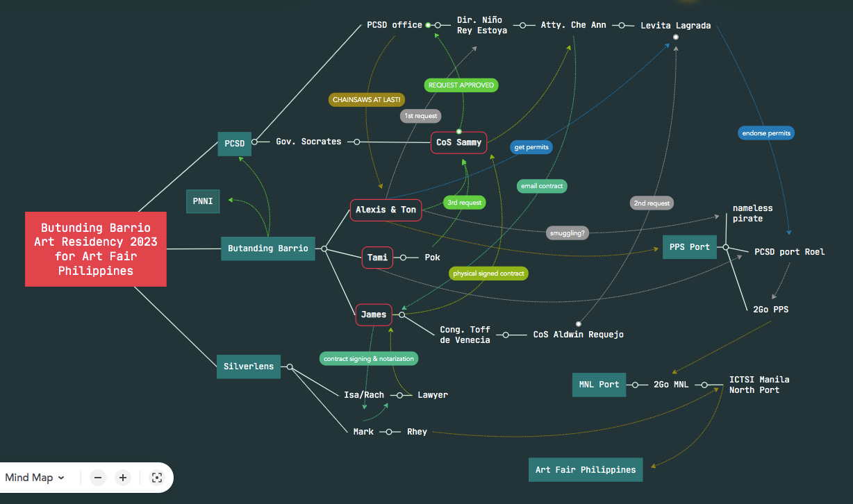Select the Alexis & Ton node
Image resolution: width=853 pixels, height=504 pixels.
pos(386,210)
